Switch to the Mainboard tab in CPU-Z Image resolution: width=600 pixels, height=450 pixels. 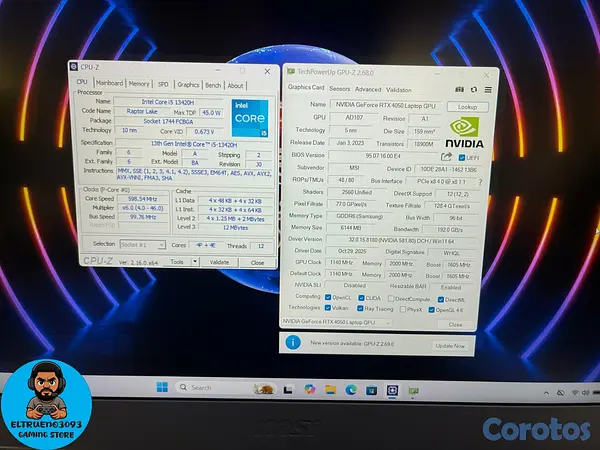[109, 83]
